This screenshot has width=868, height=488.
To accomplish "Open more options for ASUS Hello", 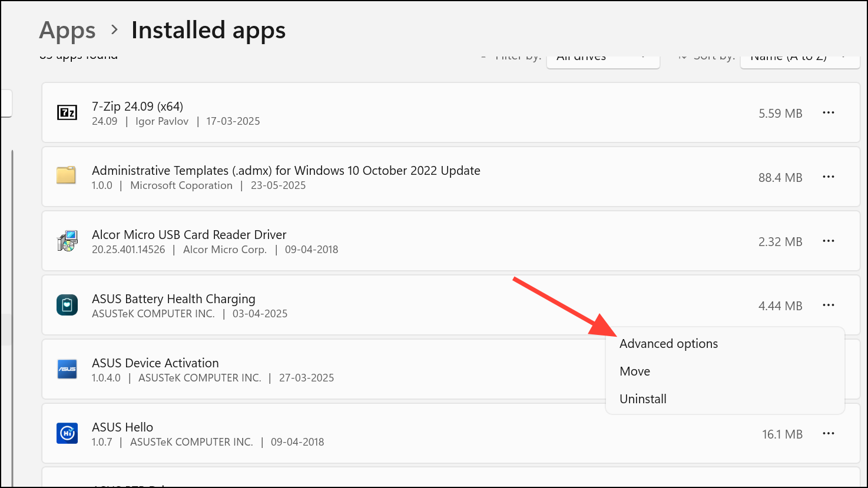I will point(828,434).
